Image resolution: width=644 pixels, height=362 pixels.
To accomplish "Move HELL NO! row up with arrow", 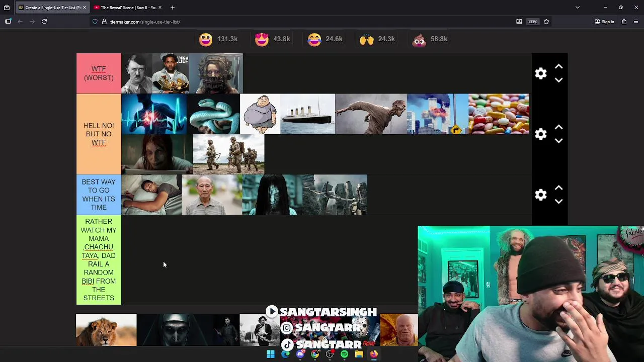I will coord(558,127).
